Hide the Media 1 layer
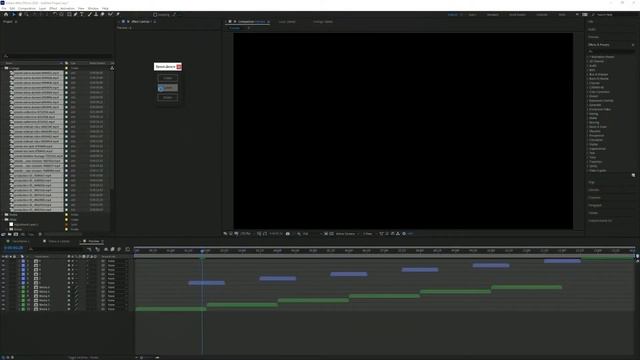Screen dimensions: 640x360 (3, 309)
